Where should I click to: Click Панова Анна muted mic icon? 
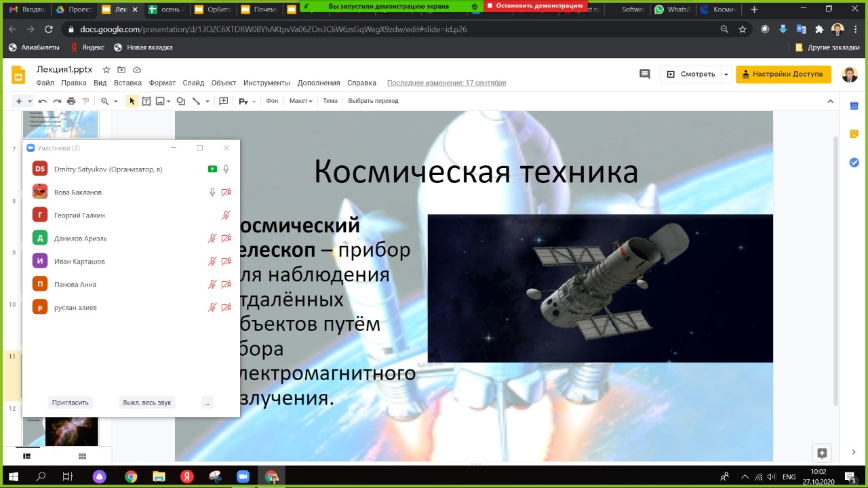[212, 284]
